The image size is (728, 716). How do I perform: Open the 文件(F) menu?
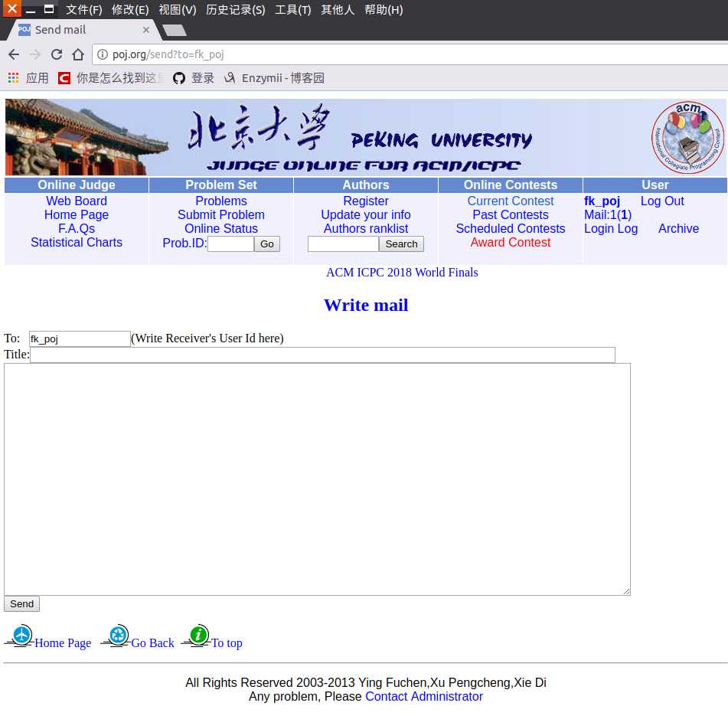[83, 9]
